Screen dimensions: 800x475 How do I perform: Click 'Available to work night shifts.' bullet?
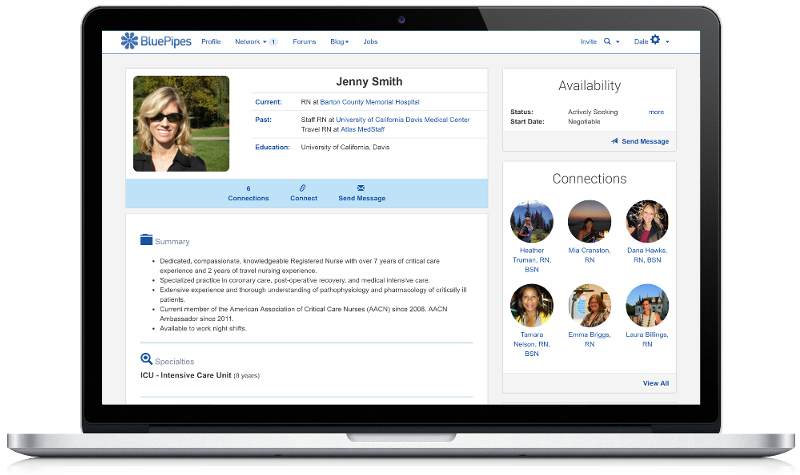click(203, 329)
